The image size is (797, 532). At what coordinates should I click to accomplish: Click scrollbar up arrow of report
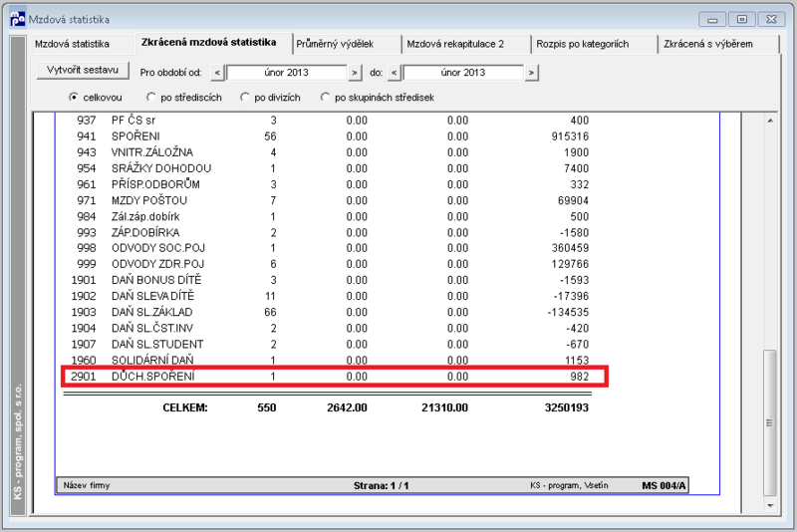click(x=770, y=121)
